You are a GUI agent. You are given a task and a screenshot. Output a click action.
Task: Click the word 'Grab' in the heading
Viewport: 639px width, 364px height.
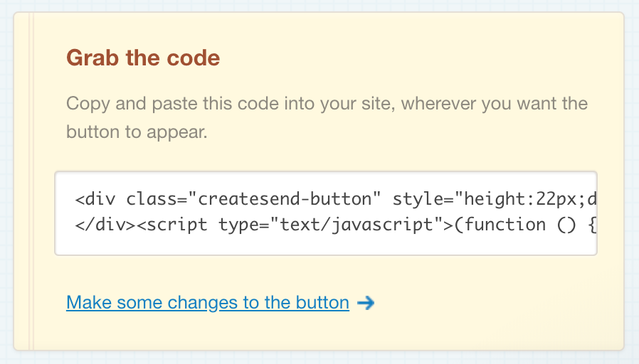(93, 58)
